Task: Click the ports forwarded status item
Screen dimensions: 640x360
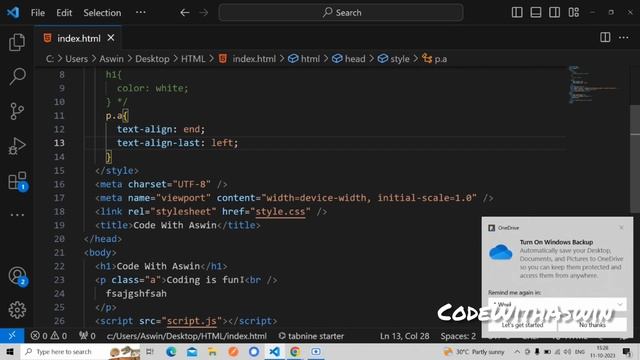Action: [x=87, y=336]
